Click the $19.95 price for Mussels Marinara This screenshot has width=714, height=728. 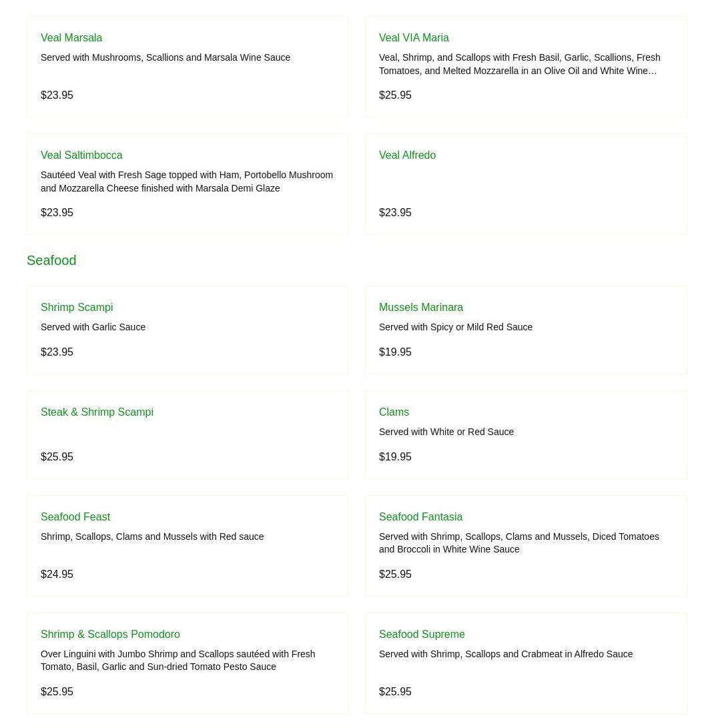[x=395, y=352]
